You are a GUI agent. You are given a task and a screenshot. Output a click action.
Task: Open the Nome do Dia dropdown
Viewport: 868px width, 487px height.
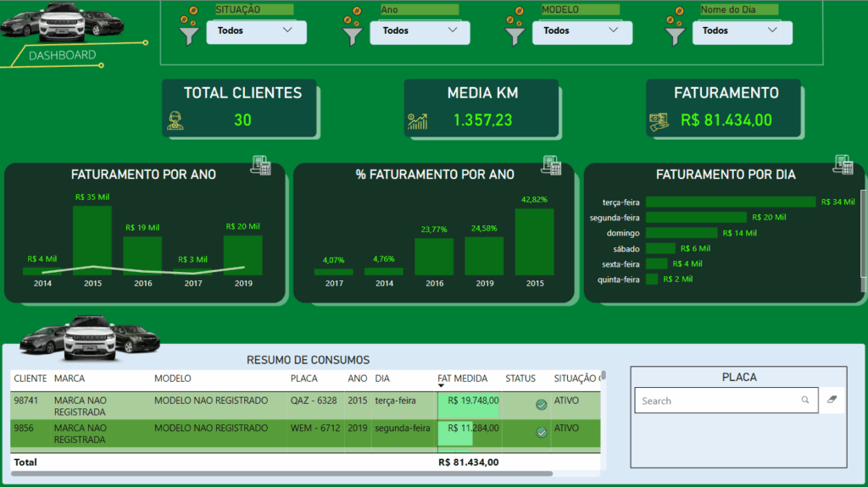click(x=743, y=31)
